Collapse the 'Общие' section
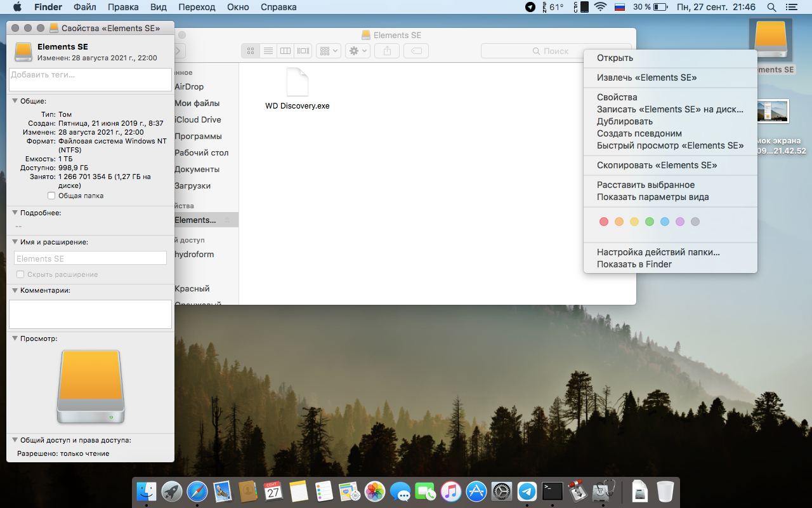Screen dimensions: 812x508 coord(15,101)
